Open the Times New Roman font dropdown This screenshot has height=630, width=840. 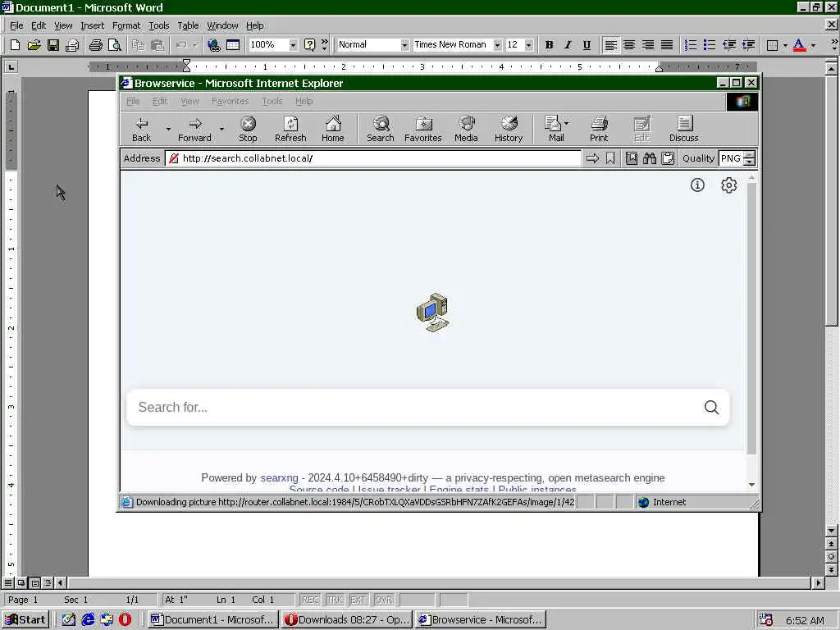[x=497, y=45]
